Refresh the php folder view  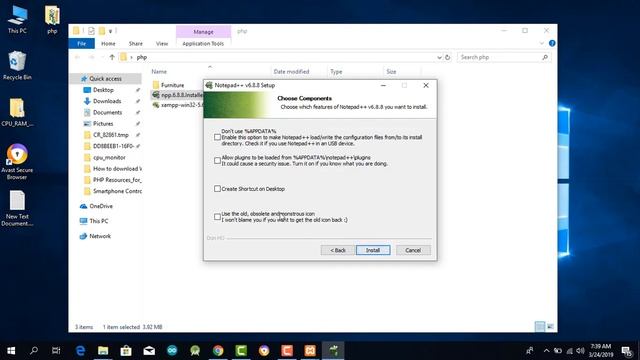447,58
